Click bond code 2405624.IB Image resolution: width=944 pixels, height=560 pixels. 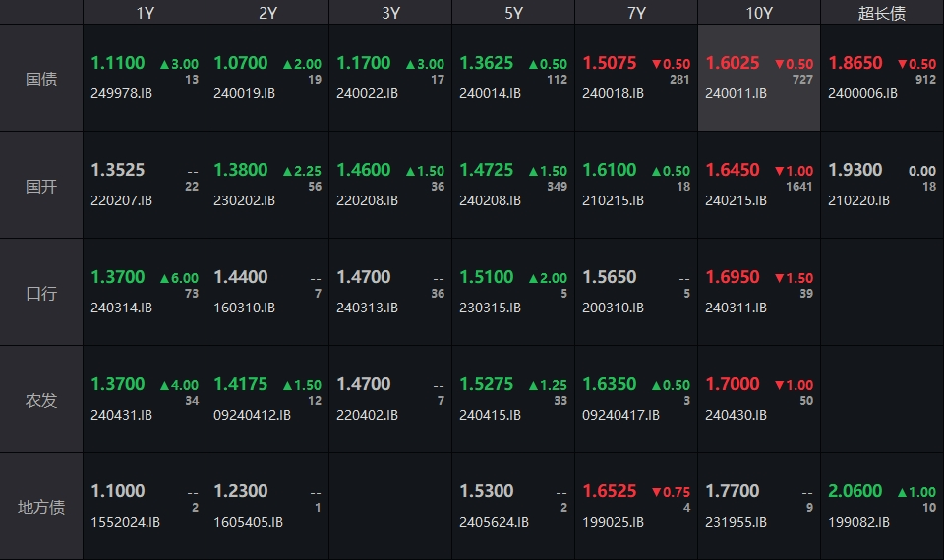click(494, 522)
